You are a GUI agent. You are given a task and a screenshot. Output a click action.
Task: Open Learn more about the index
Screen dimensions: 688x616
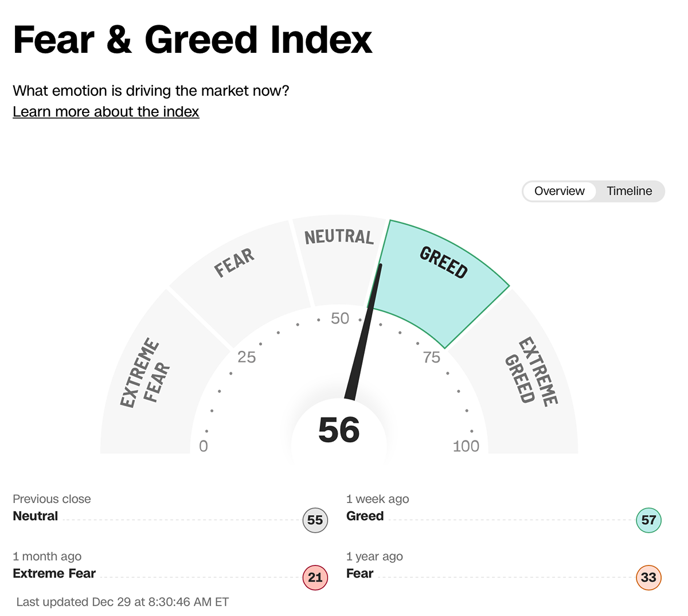106,111
